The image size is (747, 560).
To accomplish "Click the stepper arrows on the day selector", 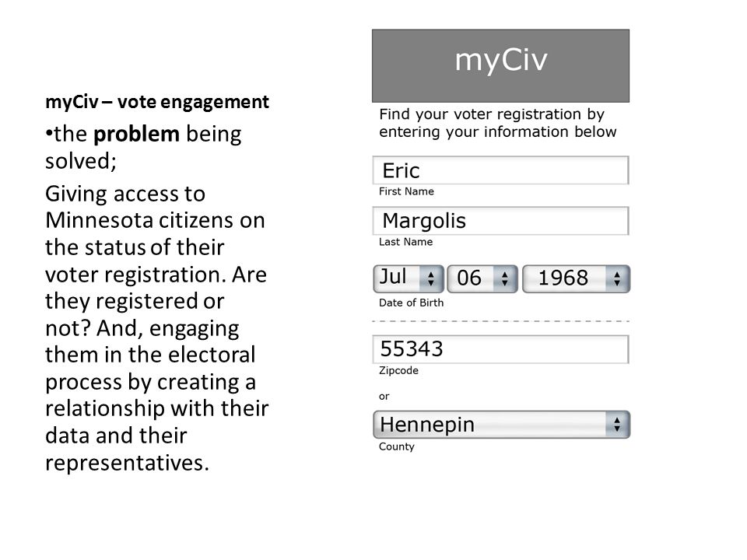I will (x=504, y=278).
